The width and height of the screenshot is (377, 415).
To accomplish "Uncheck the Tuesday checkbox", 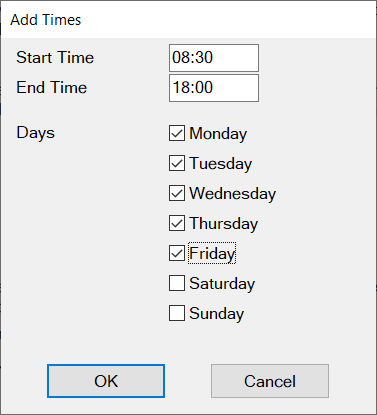I will coord(177,163).
